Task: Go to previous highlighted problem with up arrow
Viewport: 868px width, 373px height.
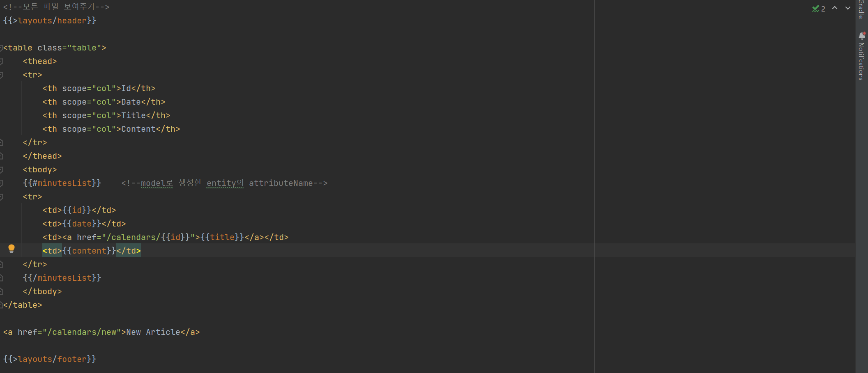Action: [835, 8]
